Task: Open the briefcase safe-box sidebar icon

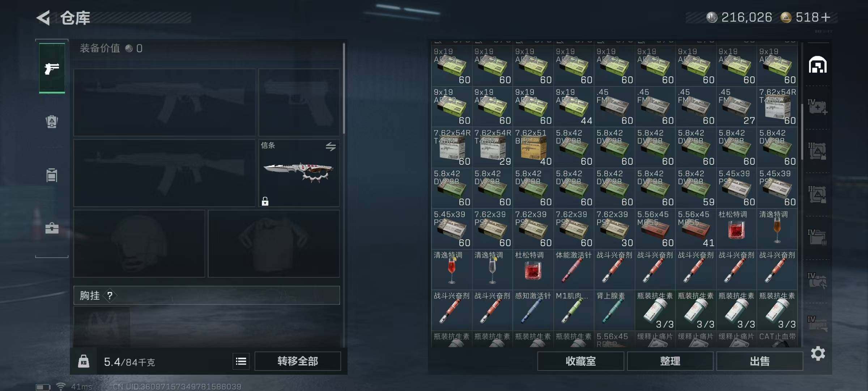Action: click(52, 228)
